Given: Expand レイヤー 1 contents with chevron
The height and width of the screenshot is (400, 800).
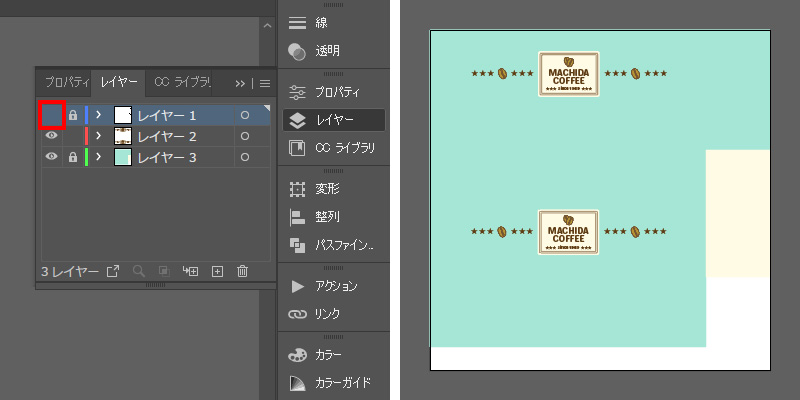Looking at the screenshot, I should [x=99, y=115].
